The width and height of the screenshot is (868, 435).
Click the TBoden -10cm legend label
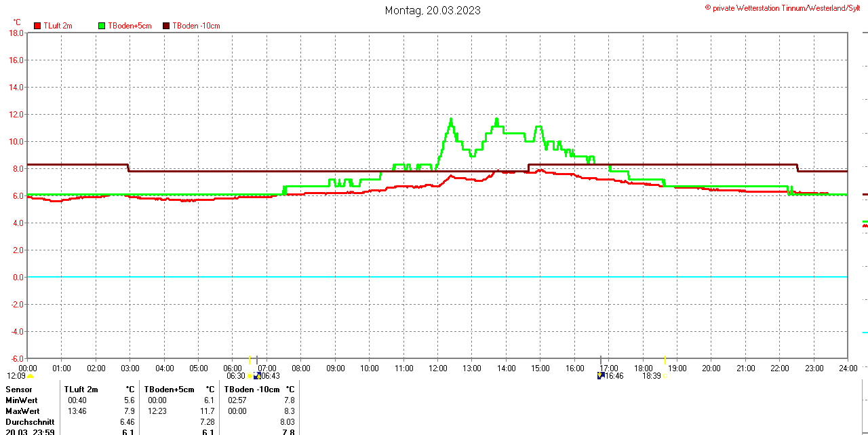click(x=196, y=26)
